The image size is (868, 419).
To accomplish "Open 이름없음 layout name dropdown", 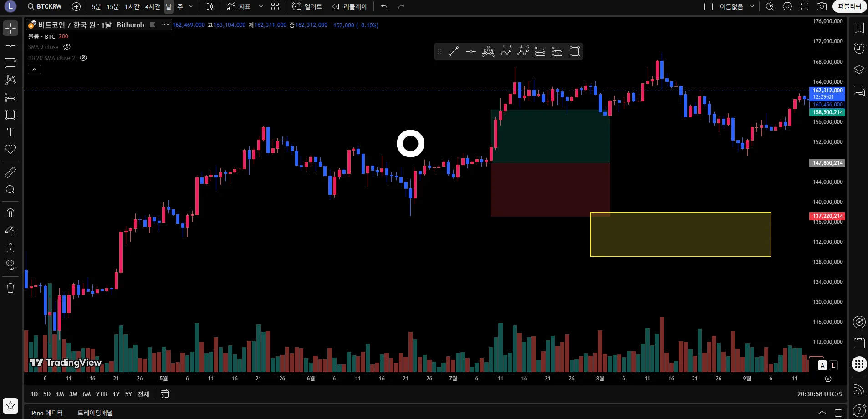I will click(736, 6).
